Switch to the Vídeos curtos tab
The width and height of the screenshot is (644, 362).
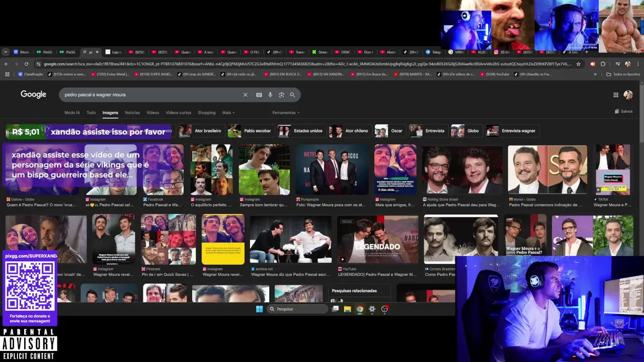pyautogui.click(x=178, y=113)
